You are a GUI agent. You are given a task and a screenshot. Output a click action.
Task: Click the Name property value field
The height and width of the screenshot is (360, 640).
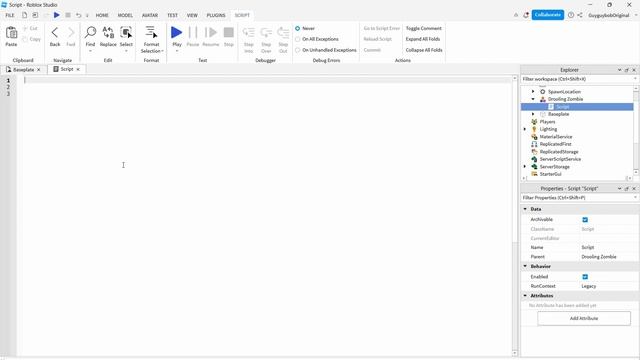coord(609,247)
